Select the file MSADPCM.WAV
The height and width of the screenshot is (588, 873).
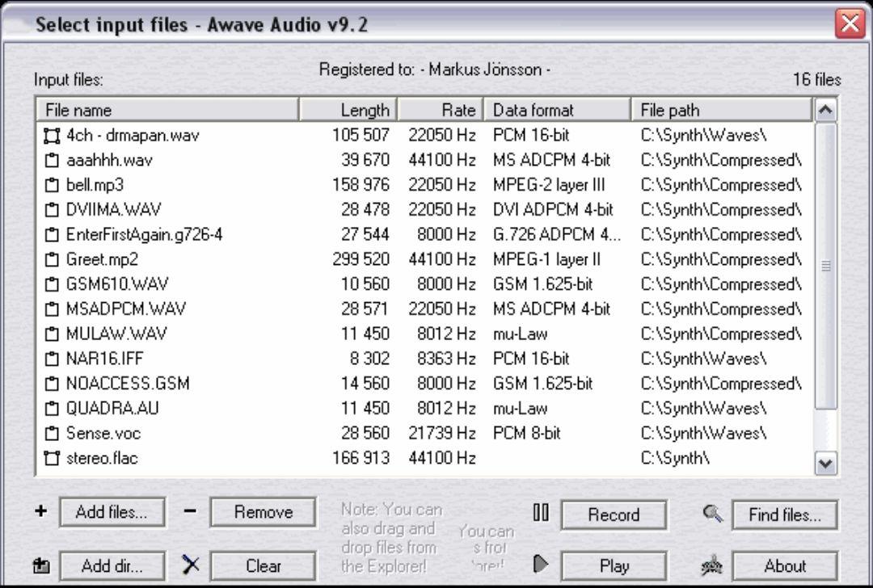point(126,309)
